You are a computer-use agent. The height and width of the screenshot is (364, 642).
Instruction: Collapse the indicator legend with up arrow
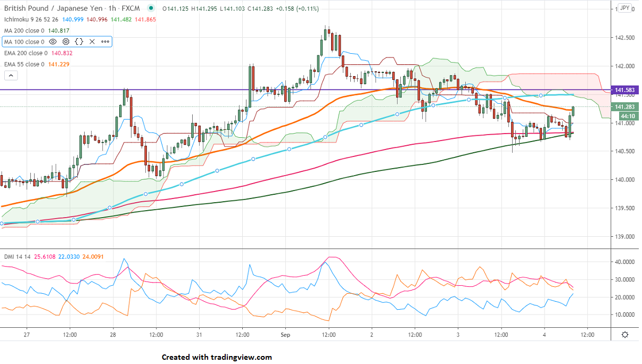(11, 76)
